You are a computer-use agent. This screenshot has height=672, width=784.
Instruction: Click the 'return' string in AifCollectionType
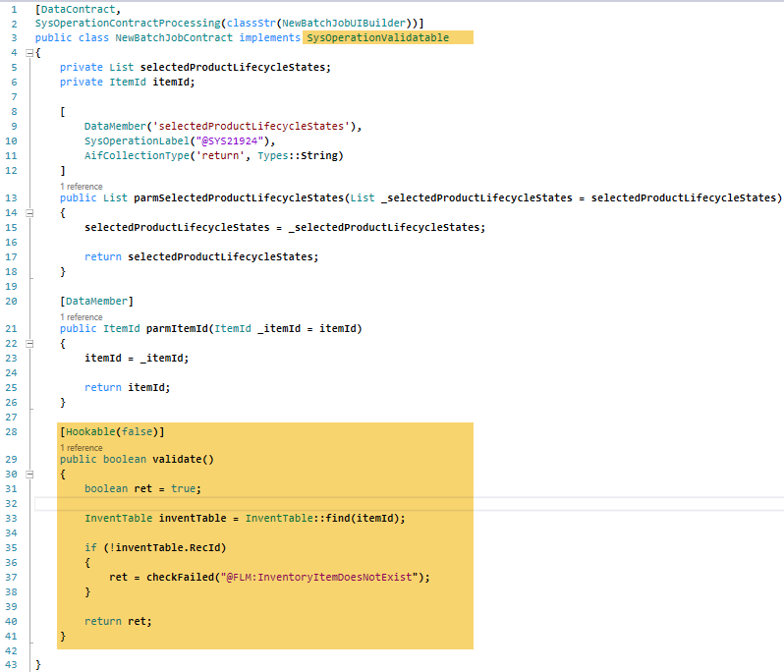coord(220,156)
